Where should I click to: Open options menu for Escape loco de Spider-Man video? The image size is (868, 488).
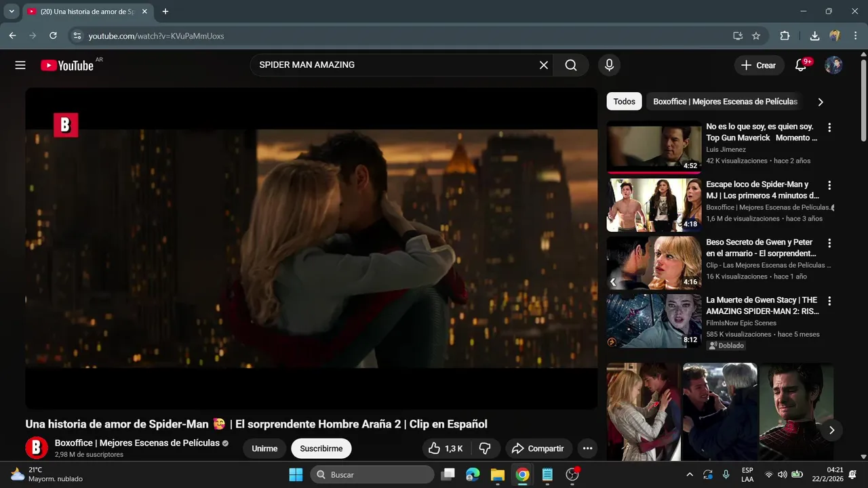tap(829, 185)
